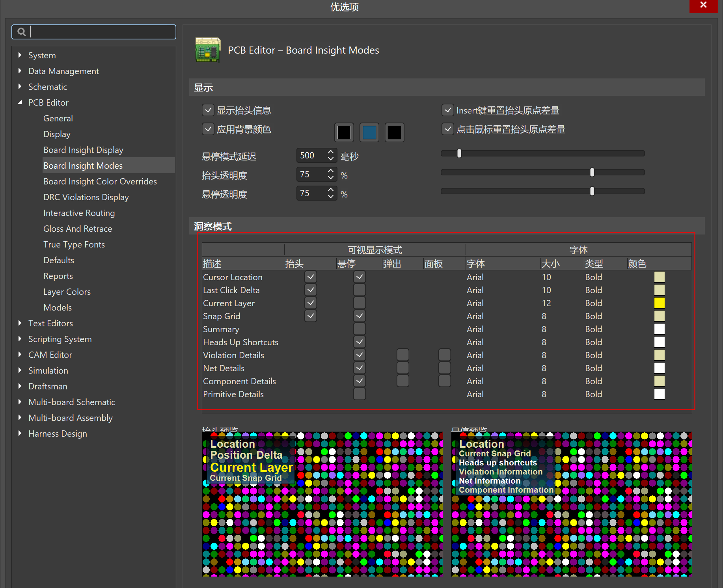723x588 pixels.
Task: Decrease the heads-up opacity value
Action: pos(331,178)
